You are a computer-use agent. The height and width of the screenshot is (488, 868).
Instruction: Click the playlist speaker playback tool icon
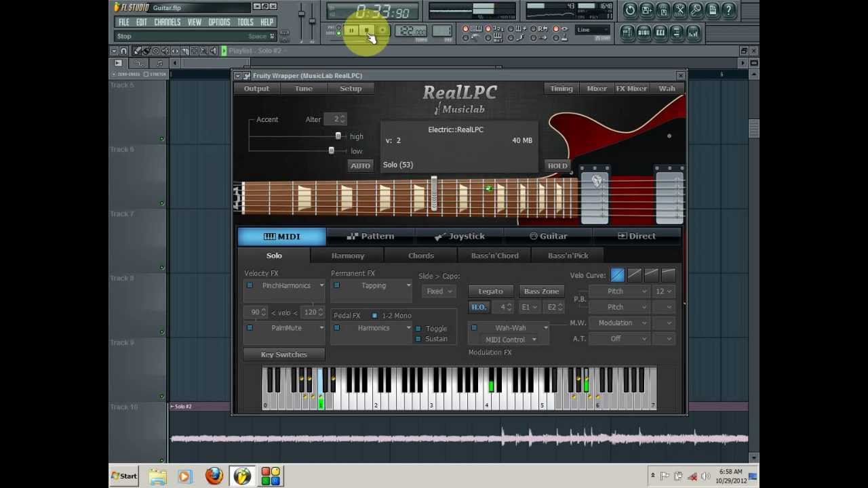(x=213, y=51)
